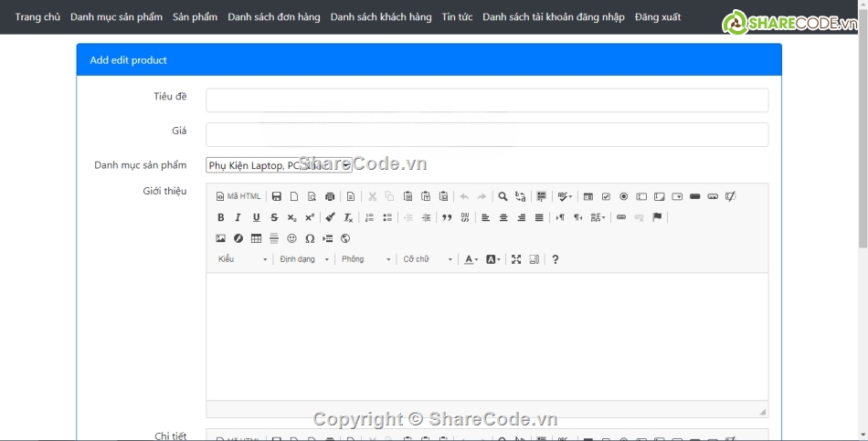Open the Templates icon

tap(351, 196)
